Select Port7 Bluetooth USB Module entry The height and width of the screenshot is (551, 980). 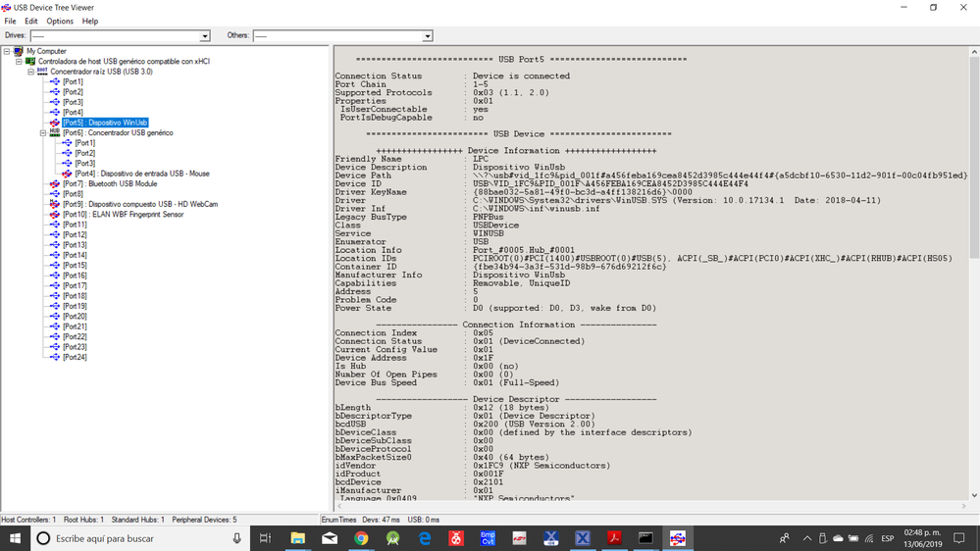tap(110, 183)
